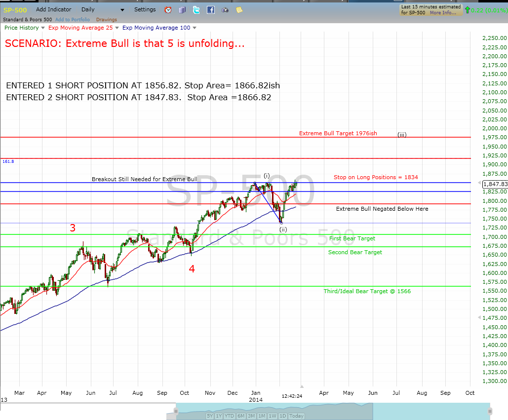Select the Third/Ideal Bear Target label
The height and width of the screenshot is (420, 508).
point(367,291)
